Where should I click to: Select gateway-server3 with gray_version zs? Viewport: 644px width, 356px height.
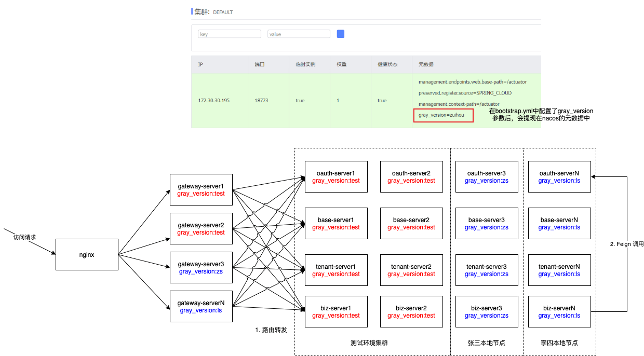(201, 267)
